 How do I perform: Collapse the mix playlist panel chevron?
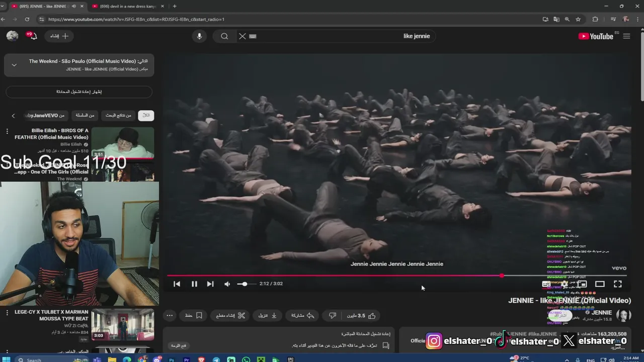click(14, 65)
